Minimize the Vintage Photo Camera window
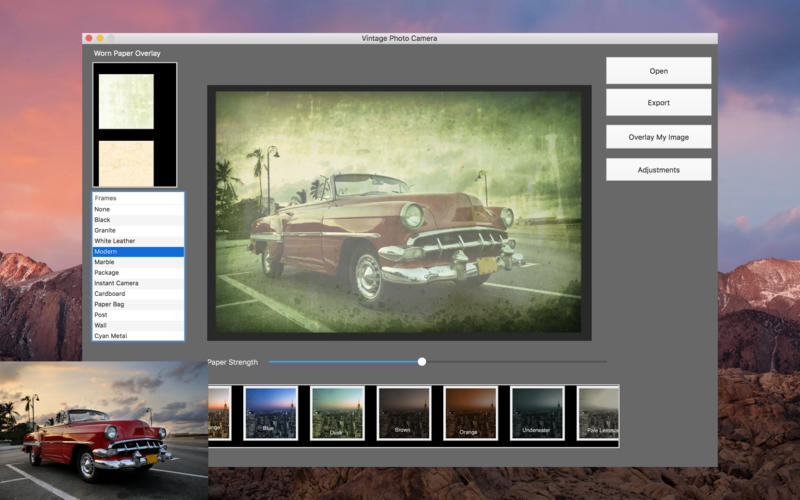800x500 pixels. (x=100, y=38)
